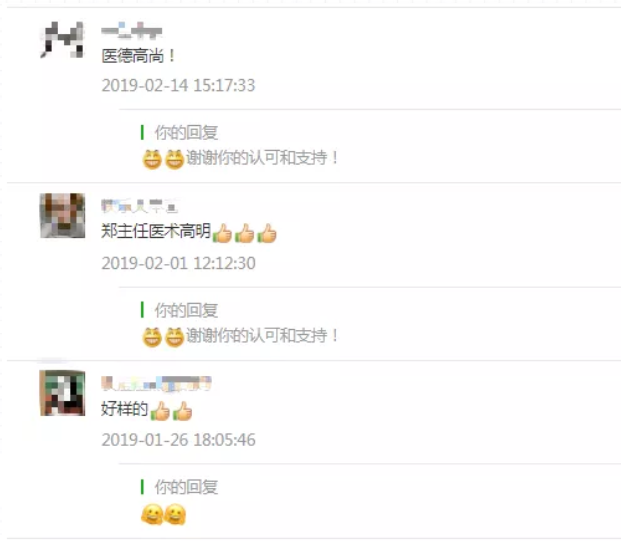Click the second smiling emoji in the bottom reply
621x541 pixels.
[x=175, y=514]
